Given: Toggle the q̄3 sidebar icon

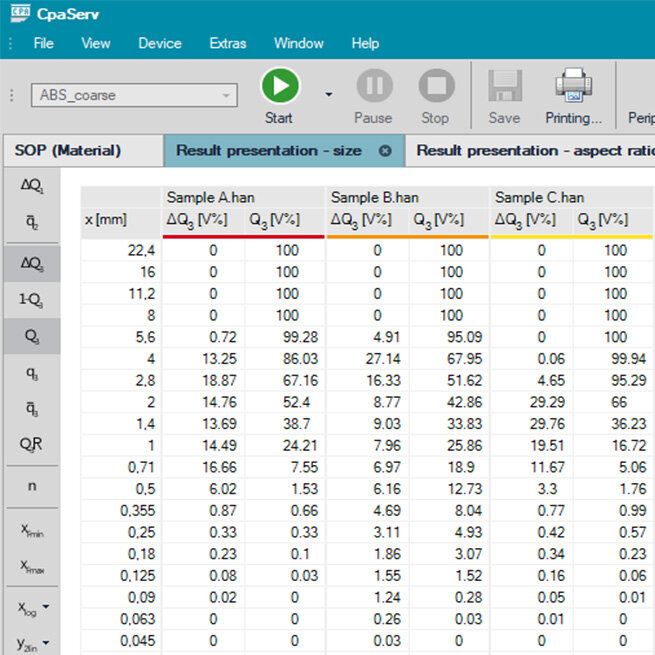Looking at the screenshot, I should pyautogui.click(x=32, y=408).
